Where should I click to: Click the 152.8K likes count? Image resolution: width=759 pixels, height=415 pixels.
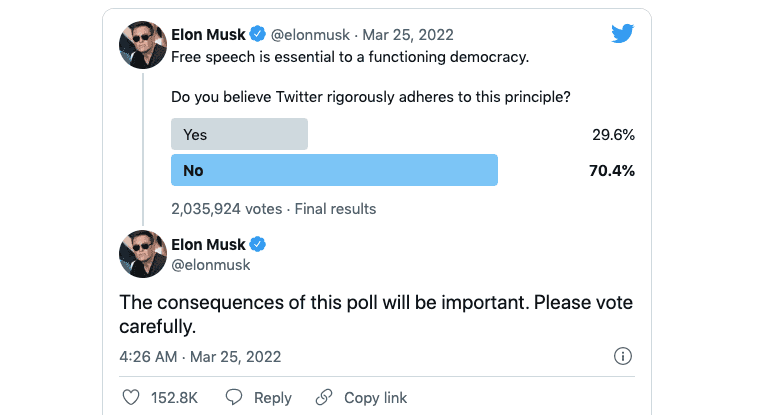tap(174, 398)
